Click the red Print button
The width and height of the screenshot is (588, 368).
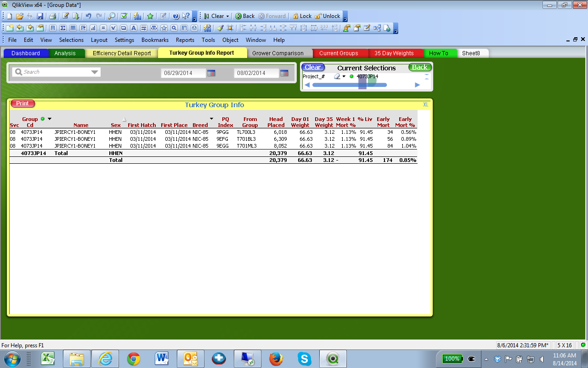pyautogui.click(x=23, y=103)
